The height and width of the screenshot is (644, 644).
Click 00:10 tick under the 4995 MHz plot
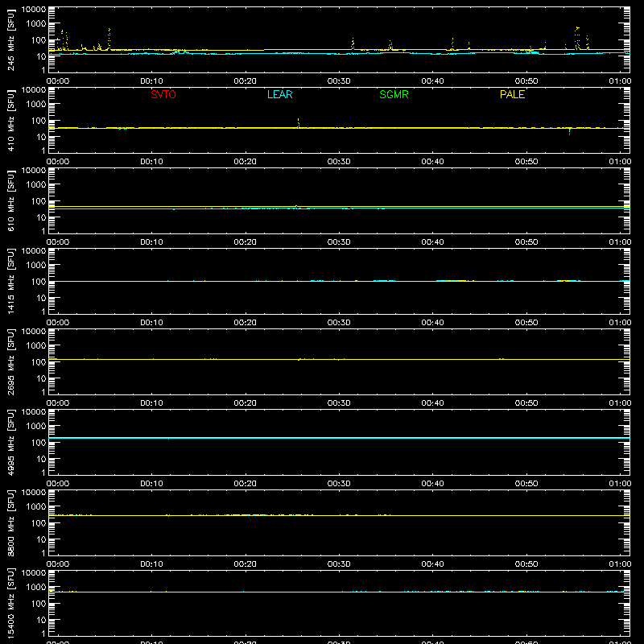[x=151, y=484]
